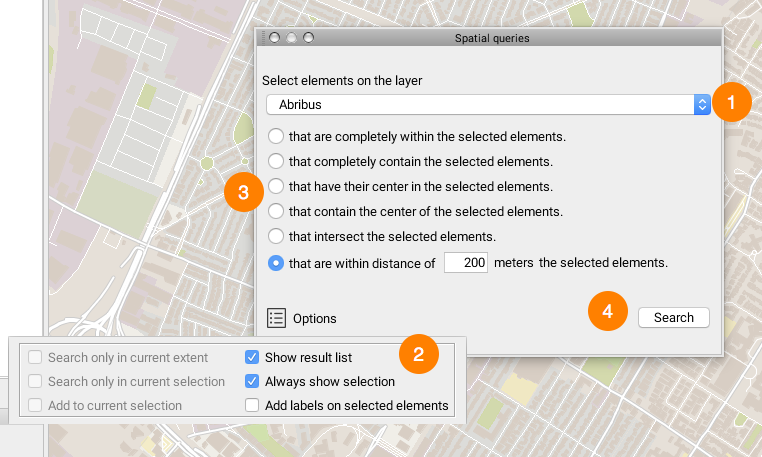
Task: Click the Options list icon
Action: (277, 318)
